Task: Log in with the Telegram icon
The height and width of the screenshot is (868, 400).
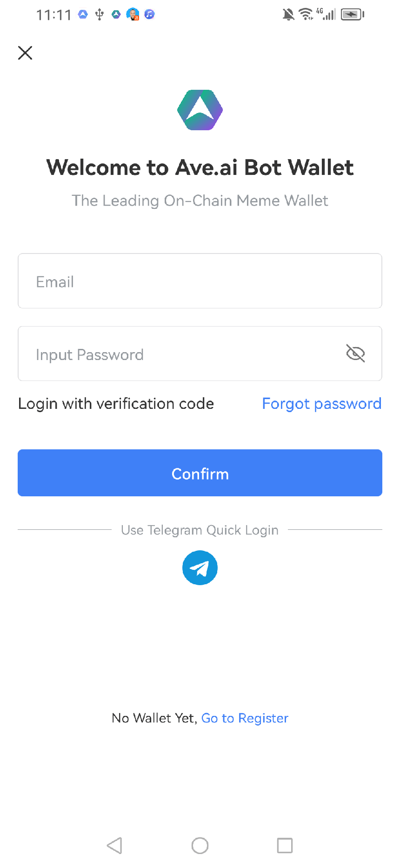Action: 200,568
